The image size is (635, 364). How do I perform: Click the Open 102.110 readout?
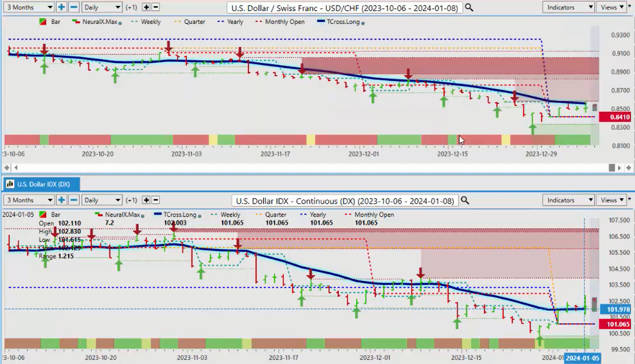[60, 223]
